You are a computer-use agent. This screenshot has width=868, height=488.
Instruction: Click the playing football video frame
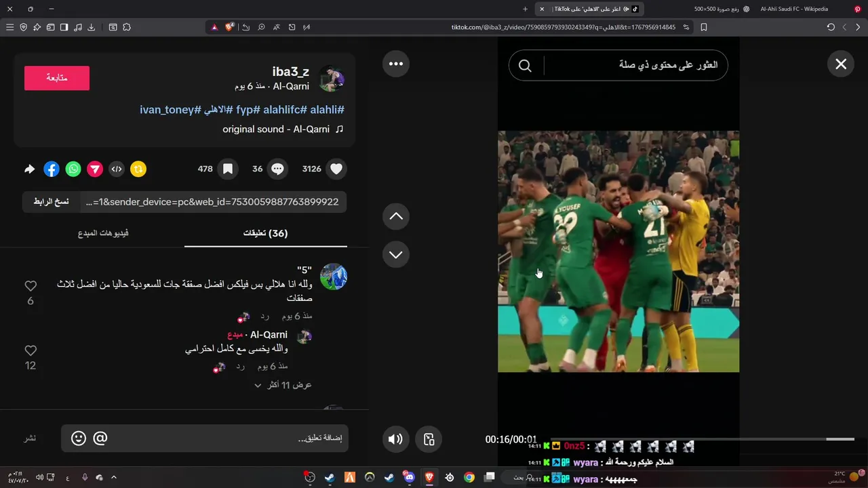coord(618,251)
